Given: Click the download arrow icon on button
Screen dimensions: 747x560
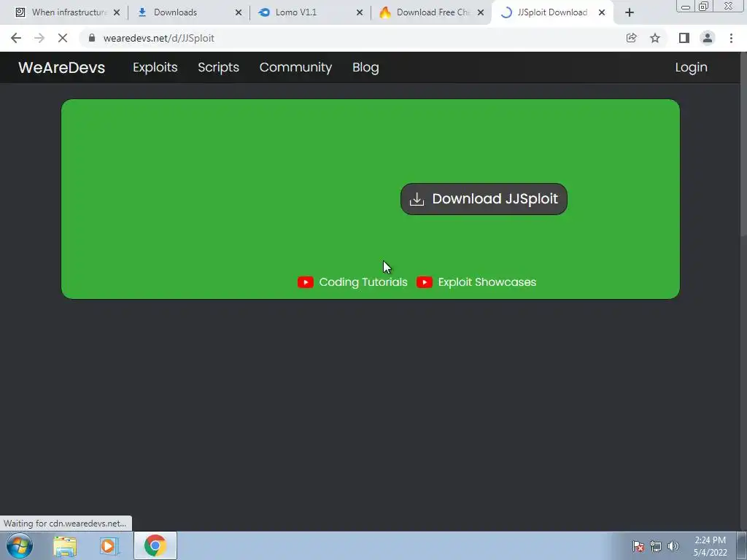Looking at the screenshot, I should pos(417,199).
